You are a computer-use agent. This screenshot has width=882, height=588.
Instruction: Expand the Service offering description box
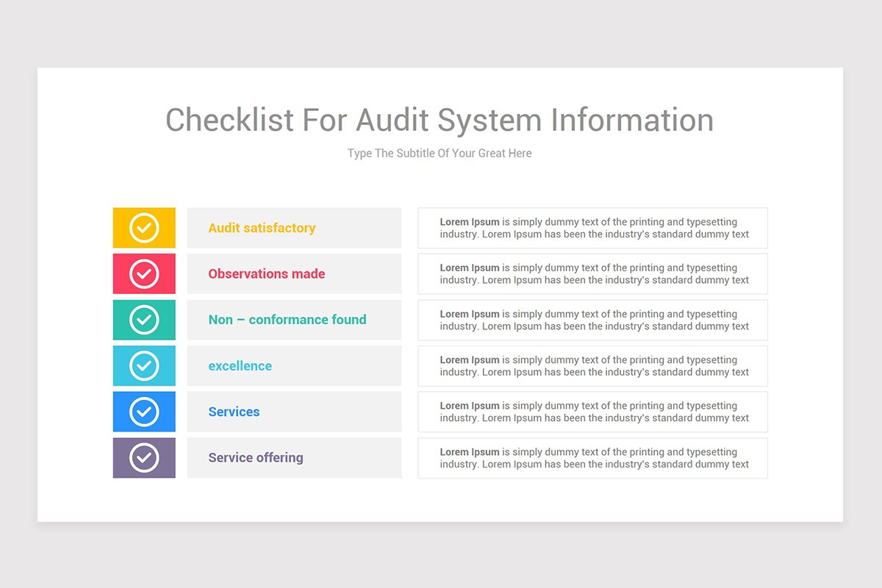click(x=592, y=457)
